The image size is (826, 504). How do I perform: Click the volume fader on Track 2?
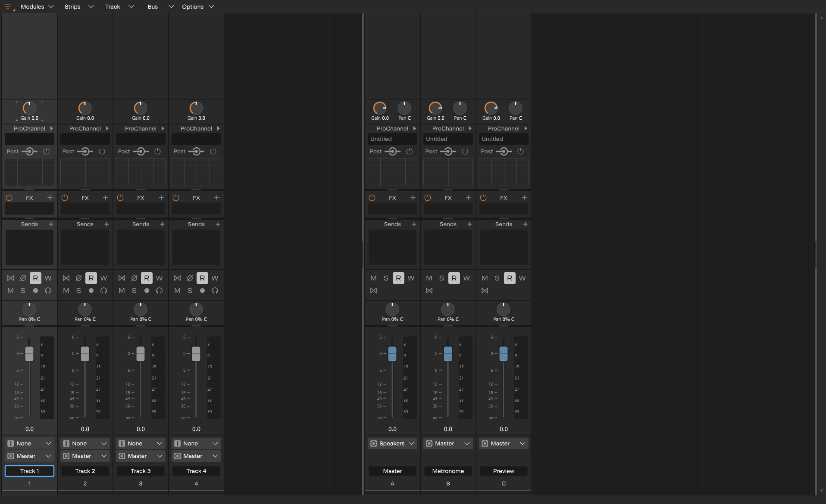[84, 353]
